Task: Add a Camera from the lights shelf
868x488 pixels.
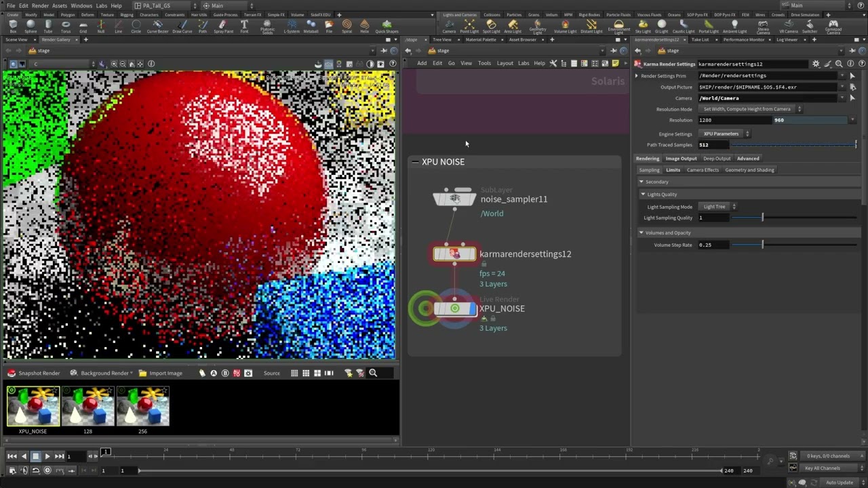Action: point(449,26)
